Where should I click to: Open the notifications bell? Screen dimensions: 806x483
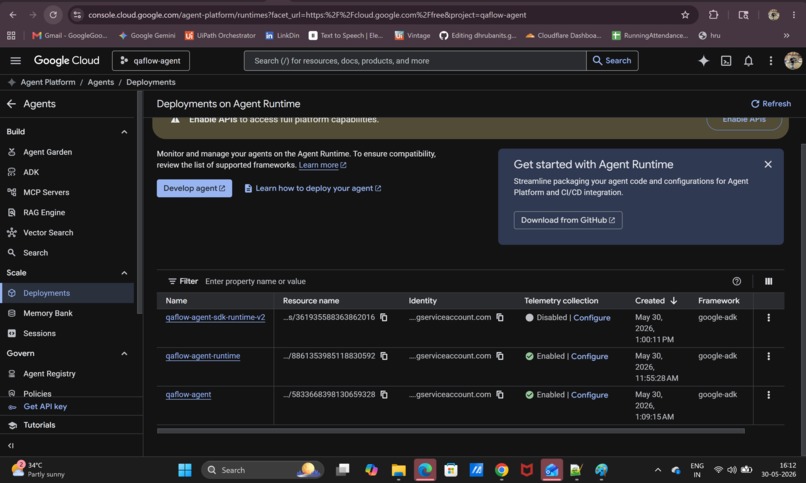click(x=748, y=61)
